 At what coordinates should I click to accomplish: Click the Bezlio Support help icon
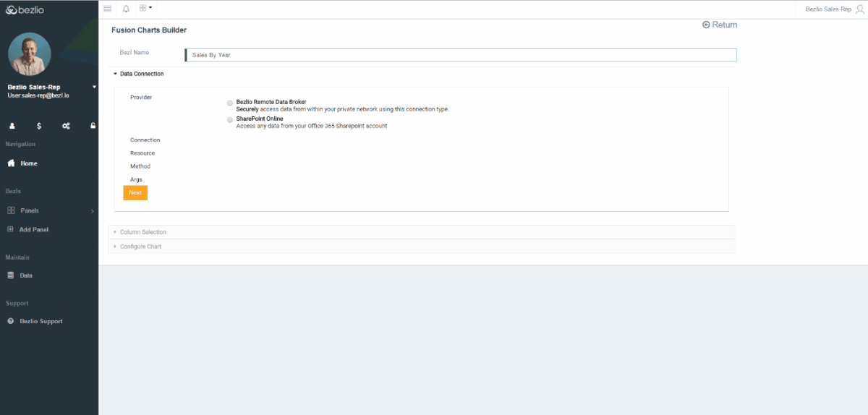pos(11,321)
